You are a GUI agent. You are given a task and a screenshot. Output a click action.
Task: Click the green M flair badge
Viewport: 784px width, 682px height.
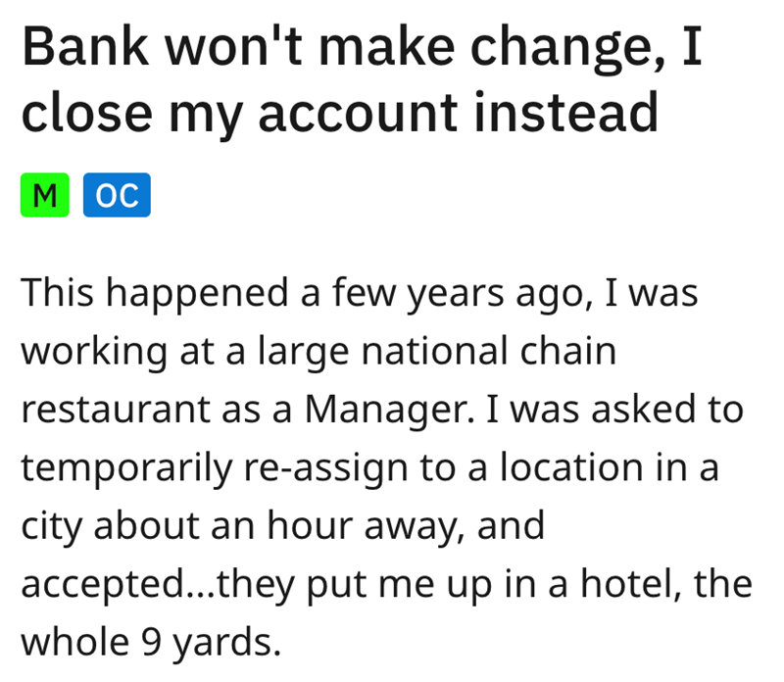(44, 196)
